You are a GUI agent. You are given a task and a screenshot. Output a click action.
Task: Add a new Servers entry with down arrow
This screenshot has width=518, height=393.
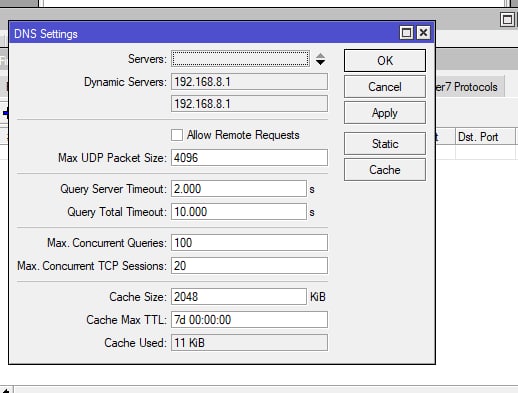click(x=320, y=62)
